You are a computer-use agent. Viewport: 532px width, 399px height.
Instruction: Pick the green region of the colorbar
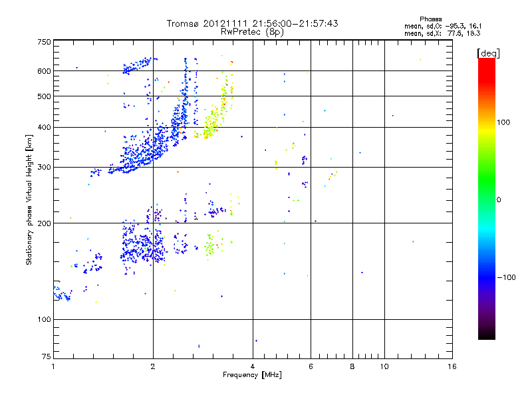coord(487,190)
